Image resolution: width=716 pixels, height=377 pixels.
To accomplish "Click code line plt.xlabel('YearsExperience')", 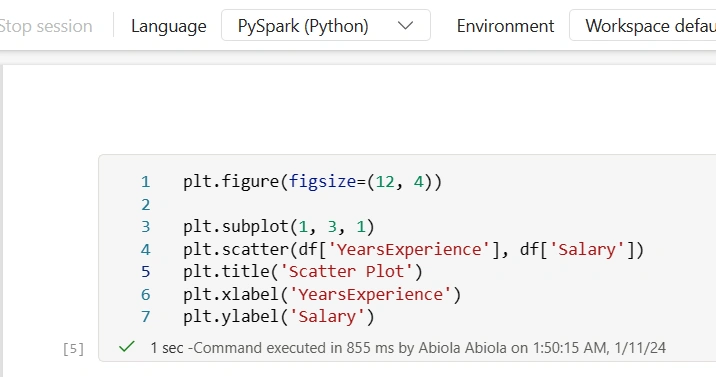I will tap(322, 294).
